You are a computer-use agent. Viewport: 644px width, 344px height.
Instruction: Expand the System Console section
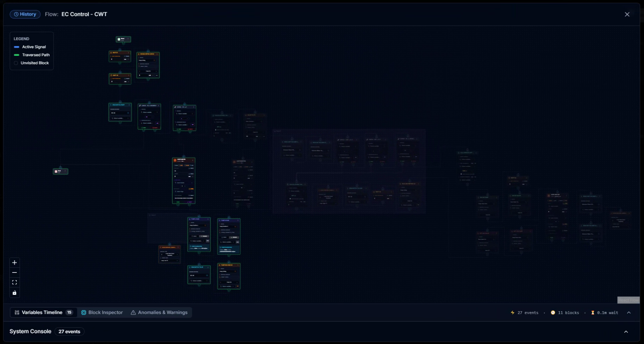pos(626,332)
